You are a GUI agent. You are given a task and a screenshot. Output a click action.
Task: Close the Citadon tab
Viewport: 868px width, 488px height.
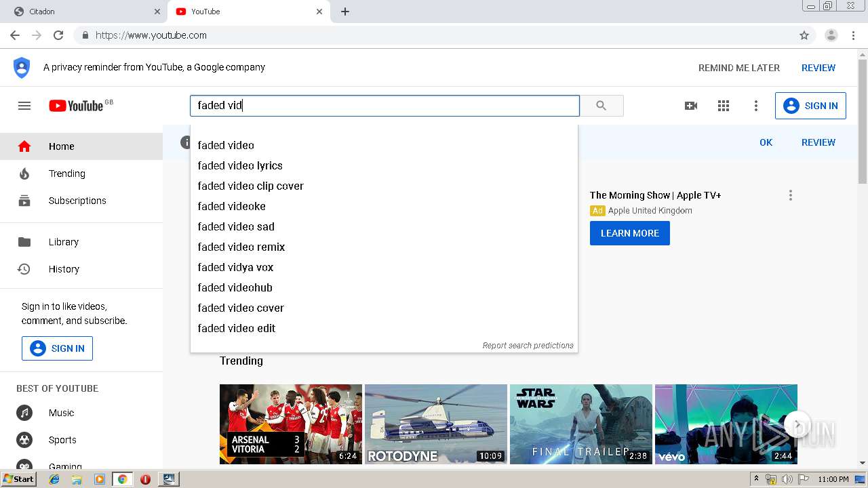coord(157,12)
